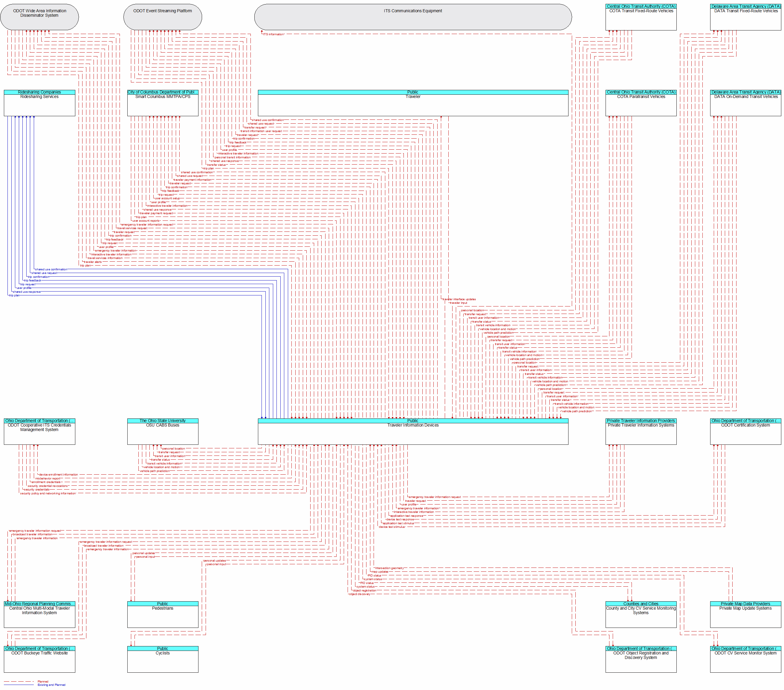Viewport: 784px width, 690px height.
Task: Click the Private Traveler Information Providers header
Action: 641,421
